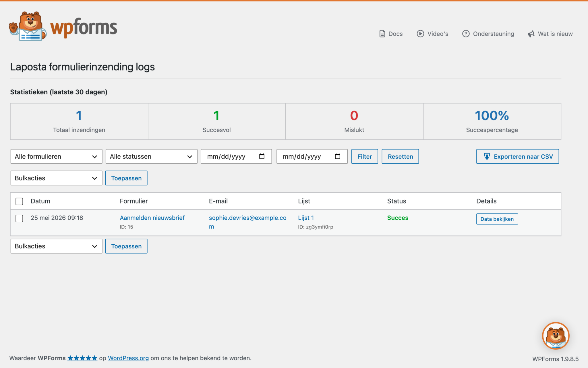Click the Status column header

coord(396,201)
